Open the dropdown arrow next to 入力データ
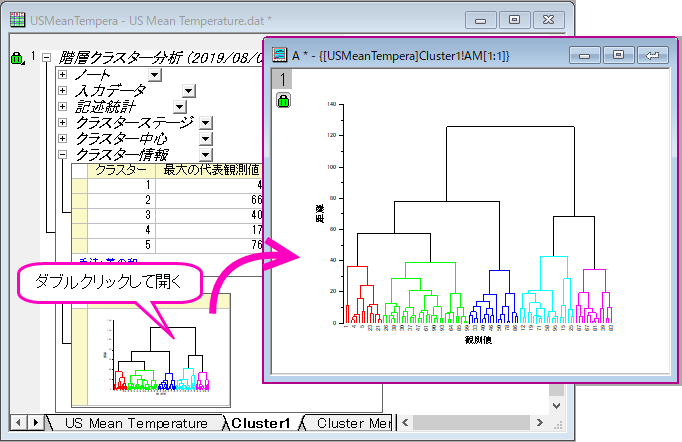 [x=189, y=91]
